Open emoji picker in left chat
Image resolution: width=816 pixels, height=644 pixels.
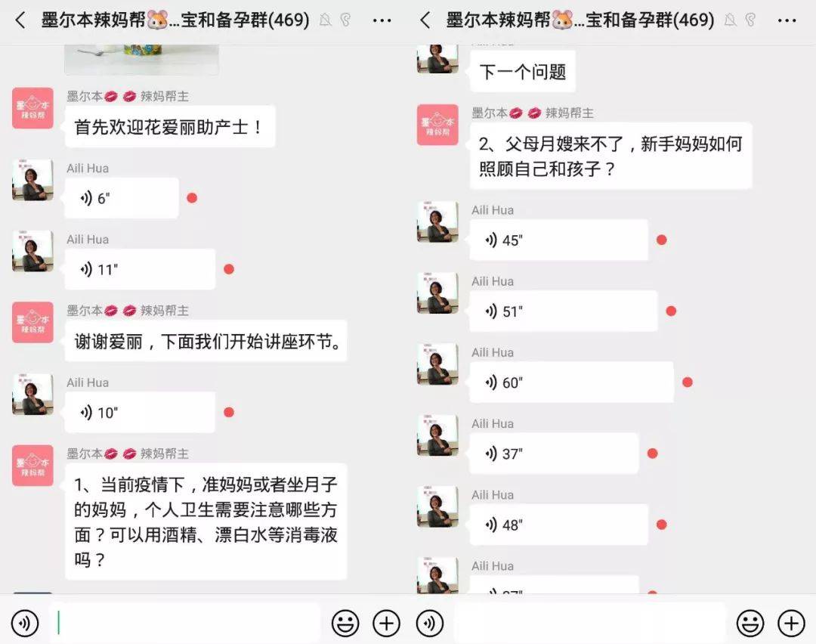(345, 623)
